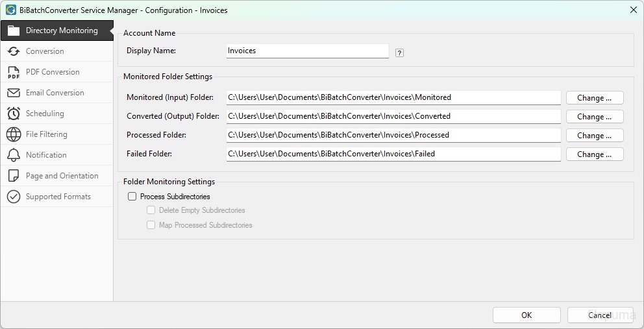This screenshot has height=329, width=644.
Task: Click the Converted (Output) Folder path field
Action: click(x=393, y=117)
